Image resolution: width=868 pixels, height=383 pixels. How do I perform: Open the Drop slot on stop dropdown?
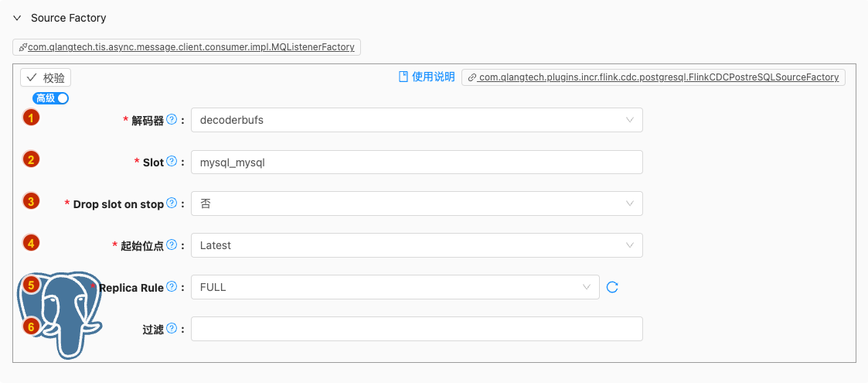[x=417, y=203]
